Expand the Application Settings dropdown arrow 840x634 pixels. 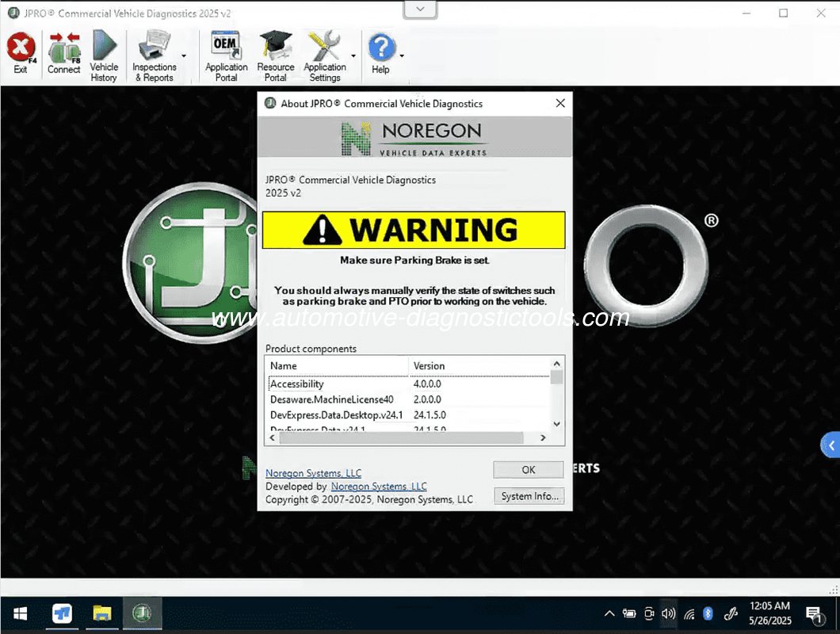pos(353,56)
